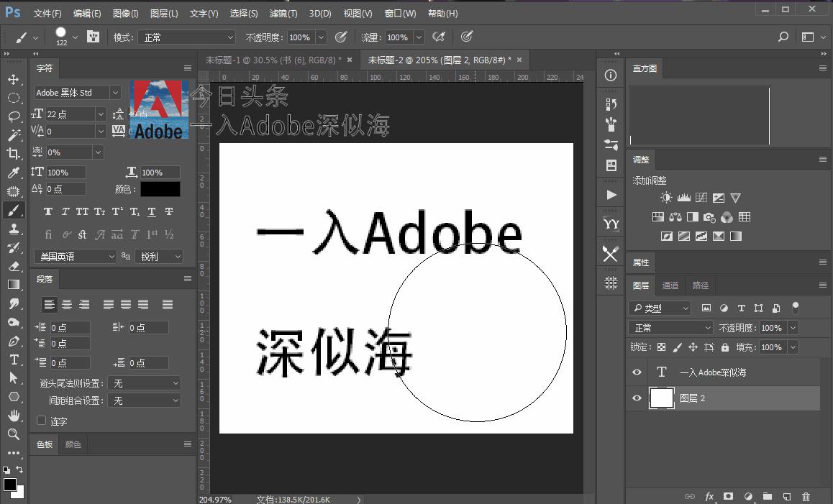Select the Move tool
Screen dimensions: 833x504
pyautogui.click(x=13, y=79)
